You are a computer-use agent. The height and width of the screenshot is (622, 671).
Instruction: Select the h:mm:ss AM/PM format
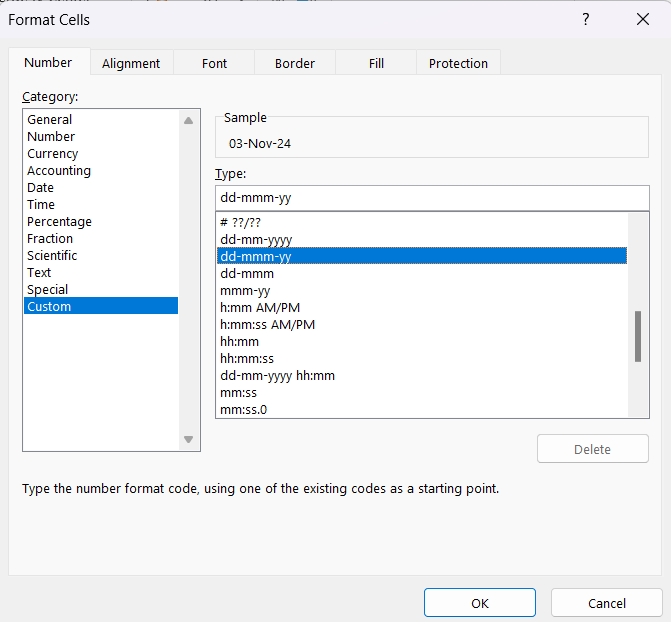(x=422, y=324)
